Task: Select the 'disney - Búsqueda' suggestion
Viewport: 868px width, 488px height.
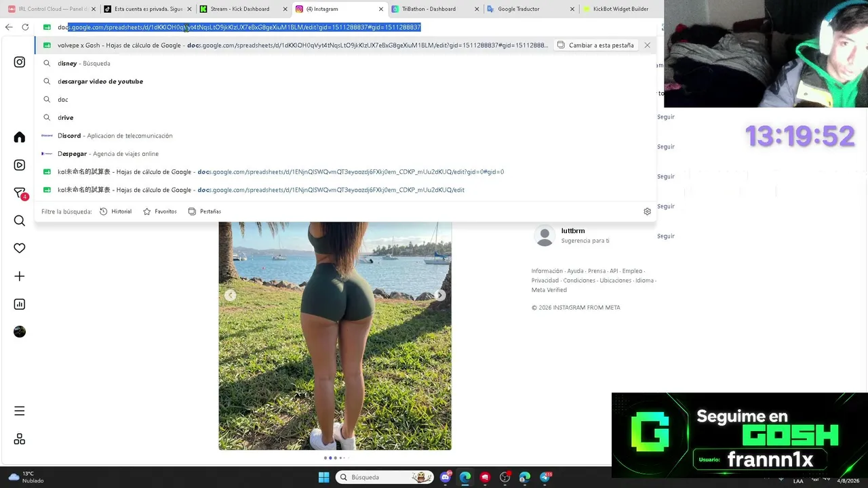Action: click(x=346, y=63)
